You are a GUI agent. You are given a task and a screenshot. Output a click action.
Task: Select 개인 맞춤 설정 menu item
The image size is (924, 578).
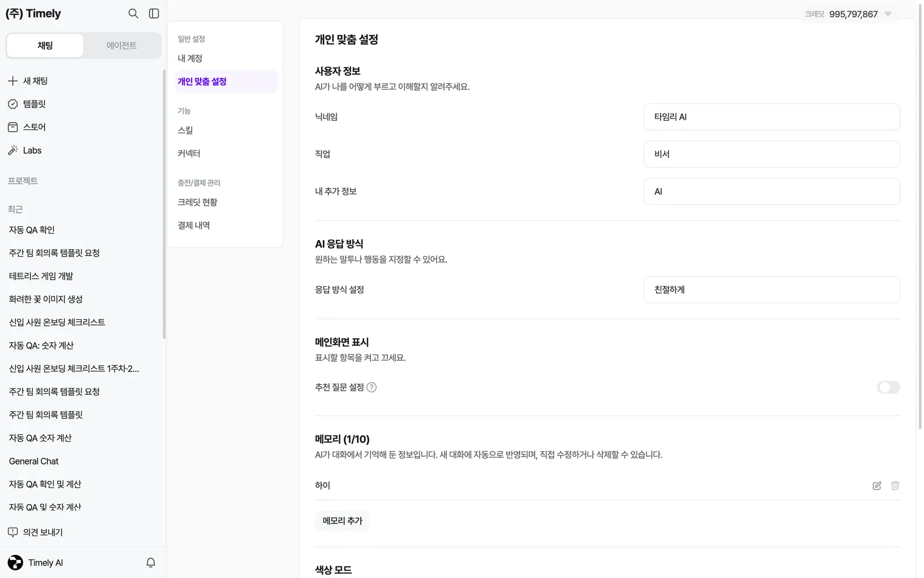pos(225,81)
